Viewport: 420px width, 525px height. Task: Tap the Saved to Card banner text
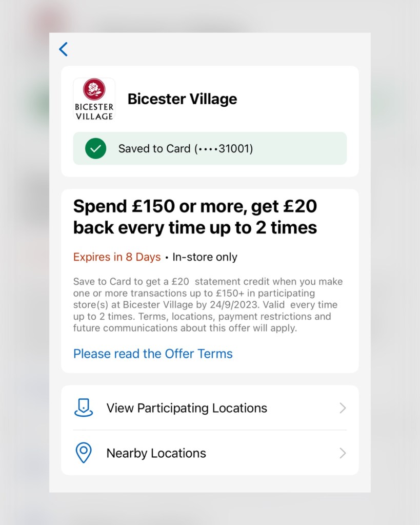tap(155, 149)
